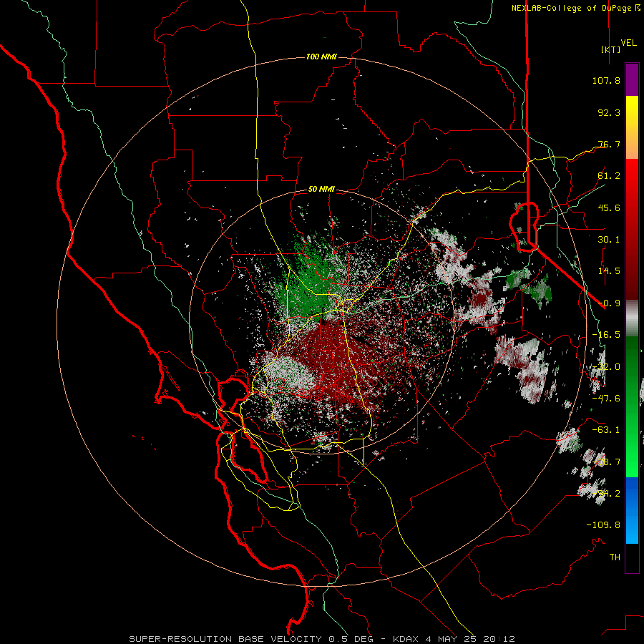Select the -16.5 velocity scale value
644x644 pixels.
coord(606,335)
